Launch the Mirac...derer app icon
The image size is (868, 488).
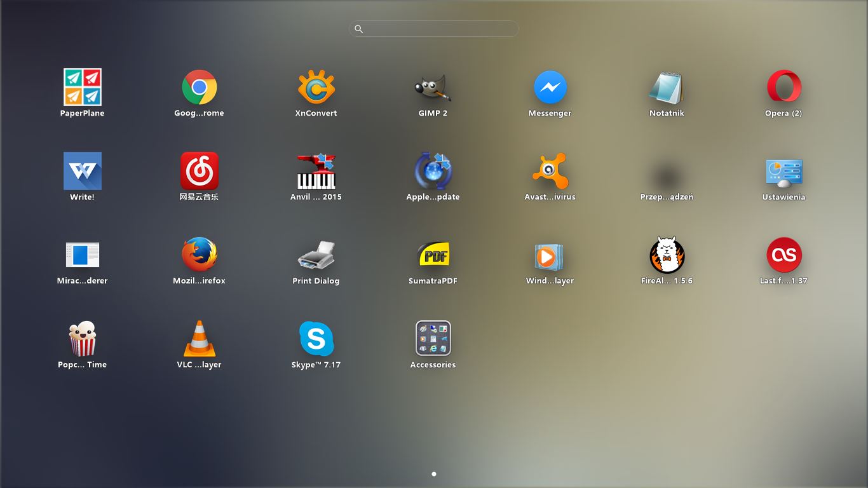[83, 255]
